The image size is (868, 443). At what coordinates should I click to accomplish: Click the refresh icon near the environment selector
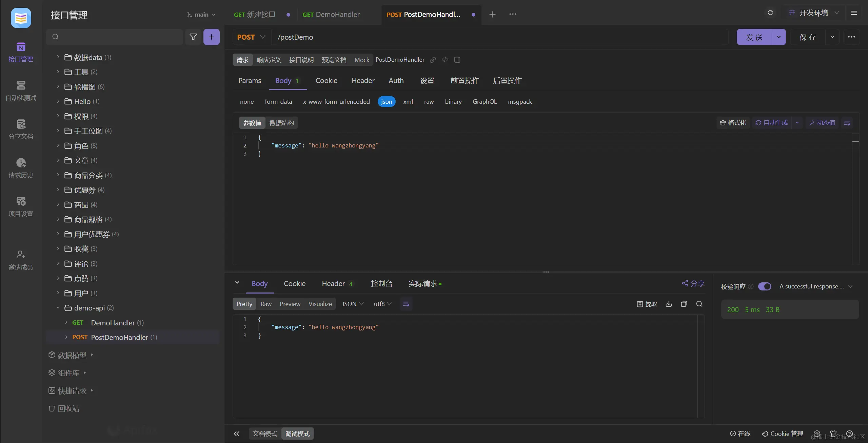[x=770, y=13]
